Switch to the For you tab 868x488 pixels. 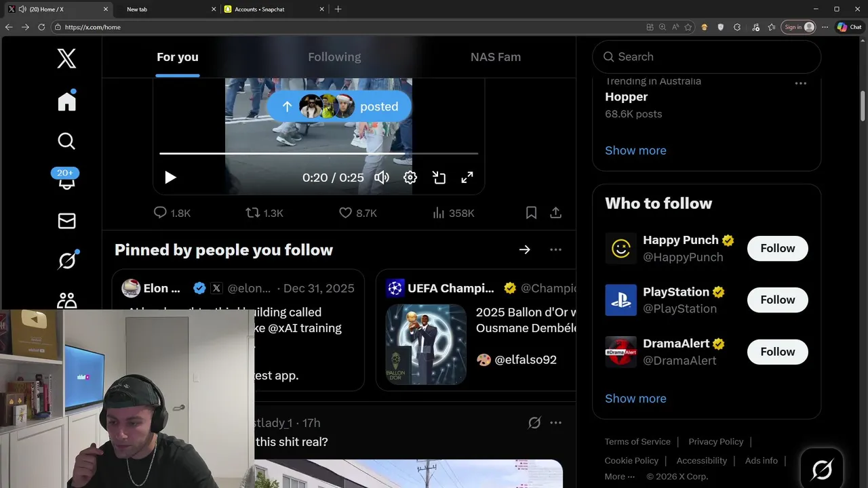[178, 57]
